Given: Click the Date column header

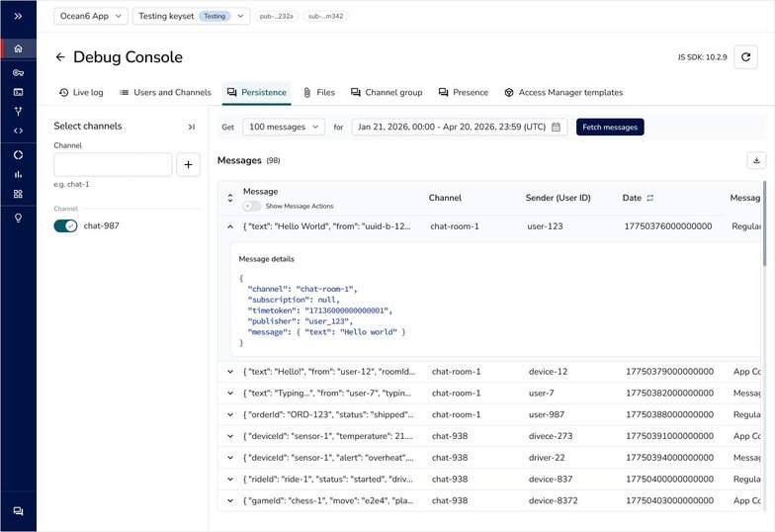Looking at the screenshot, I should point(632,198).
